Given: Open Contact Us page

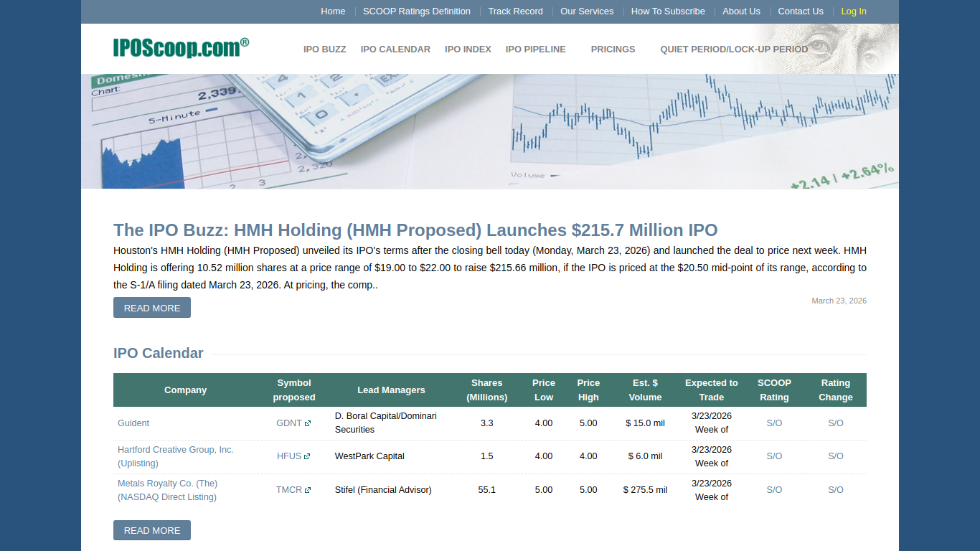Looking at the screenshot, I should [x=801, y=11].
